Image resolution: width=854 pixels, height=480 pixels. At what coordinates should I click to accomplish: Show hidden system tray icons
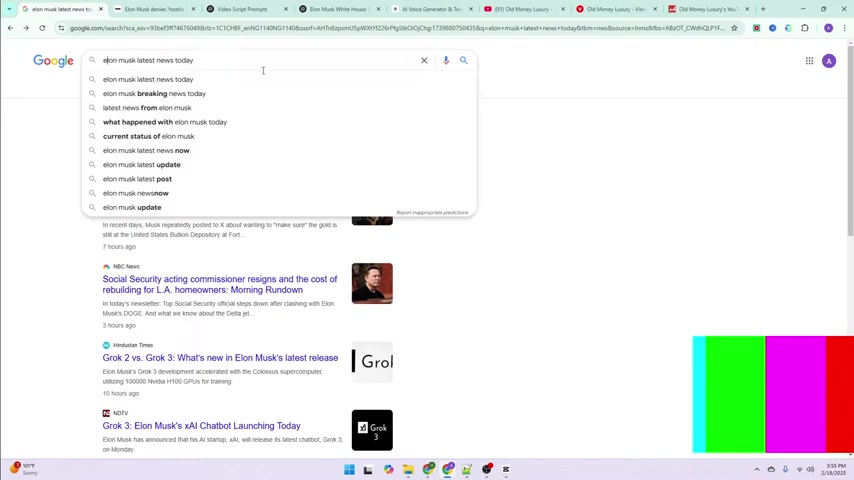pos(757,470)
